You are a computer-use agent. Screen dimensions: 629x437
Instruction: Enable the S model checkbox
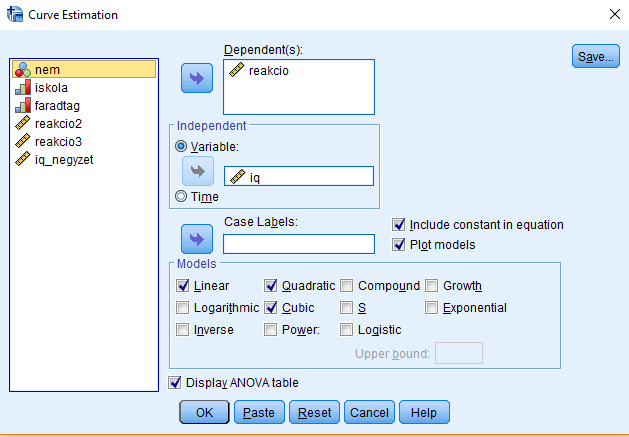point(347,308)
